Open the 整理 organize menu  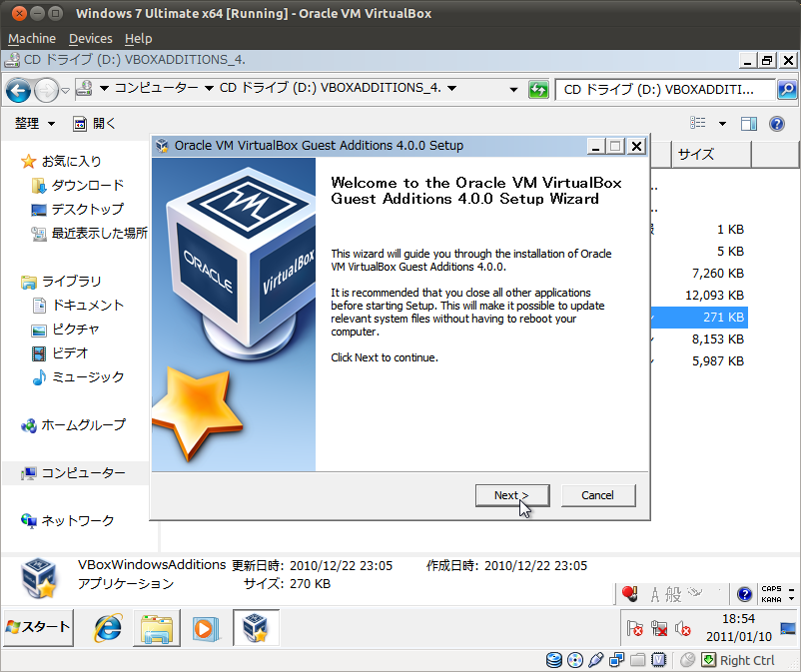click(x=35, y=124)
